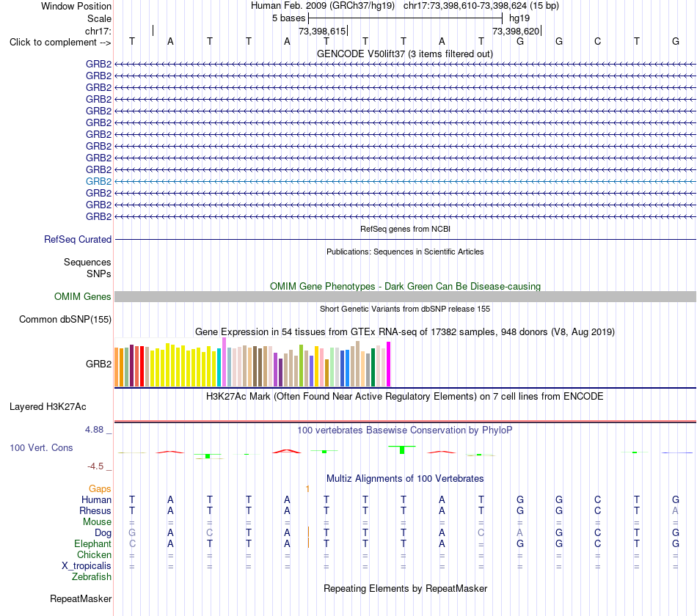Click the RefSeq Curated gene line
This screenshot has width=697, height=616.
point(405,240)
